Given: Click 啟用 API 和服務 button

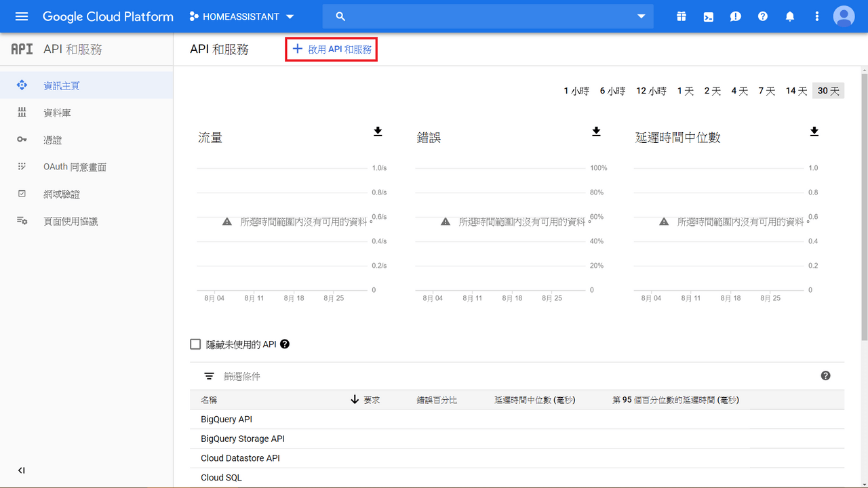Looking at the screenshot, I should click(332, 49).
